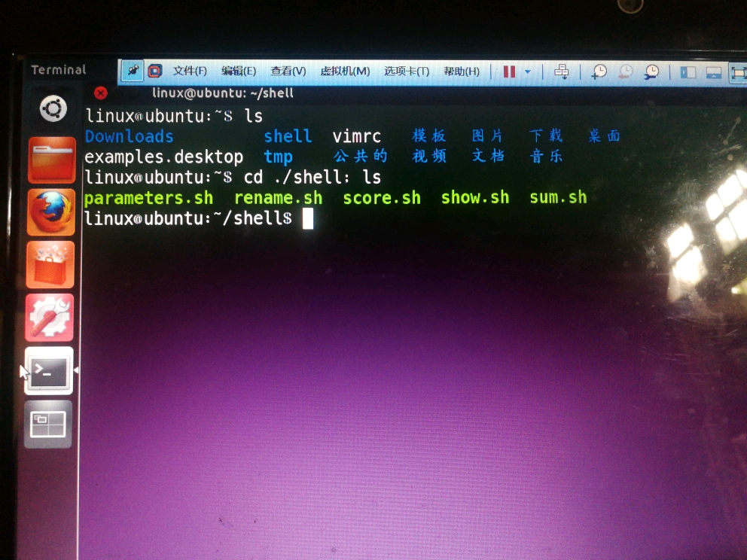Click show.sh in the listing
This screenshot has height=560, width=747.
click(x=475, y=197)
